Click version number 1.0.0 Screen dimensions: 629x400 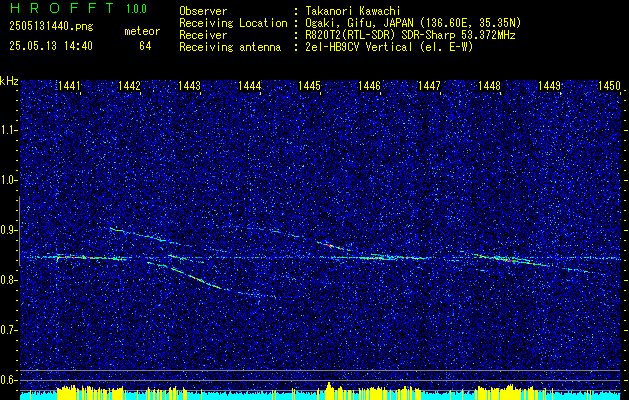pyautogui.click(x=136, y=9)
